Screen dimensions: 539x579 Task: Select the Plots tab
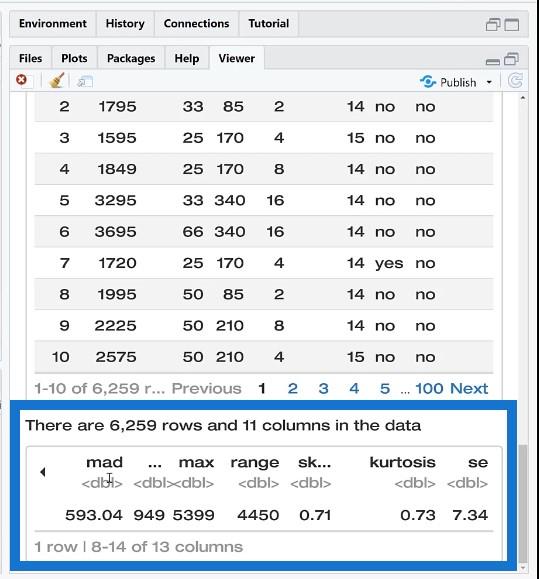click(x=74, y=58)
